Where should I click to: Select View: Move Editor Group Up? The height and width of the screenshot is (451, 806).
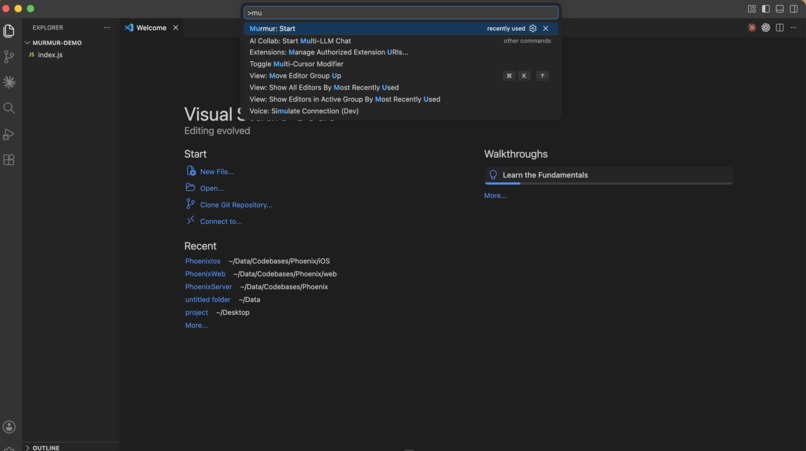tap(400, 76)
